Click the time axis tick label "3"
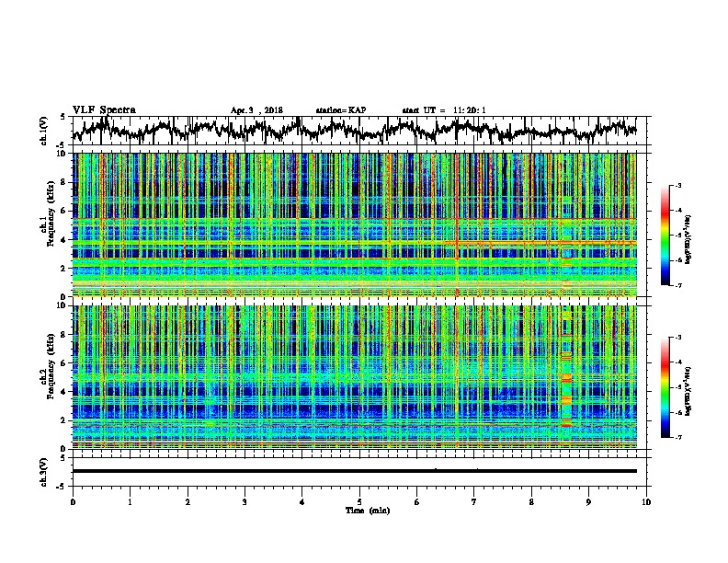The height and width of the screenshot is (563, 728). pos(245,502)
